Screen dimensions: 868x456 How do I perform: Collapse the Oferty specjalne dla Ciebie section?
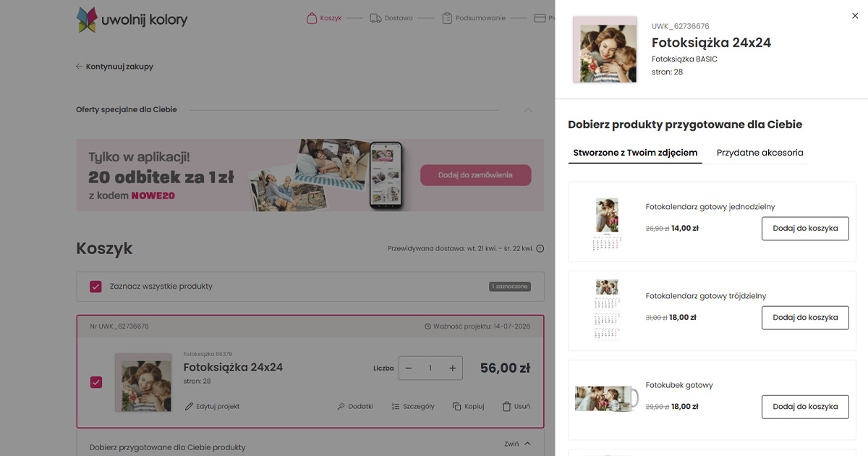pos(528,110)
